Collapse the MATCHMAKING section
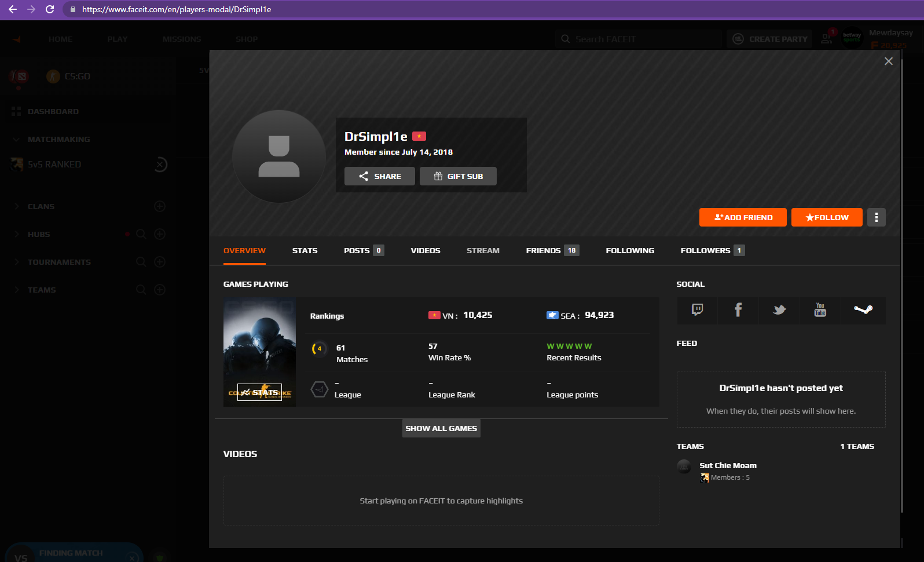 pos(16,139)
